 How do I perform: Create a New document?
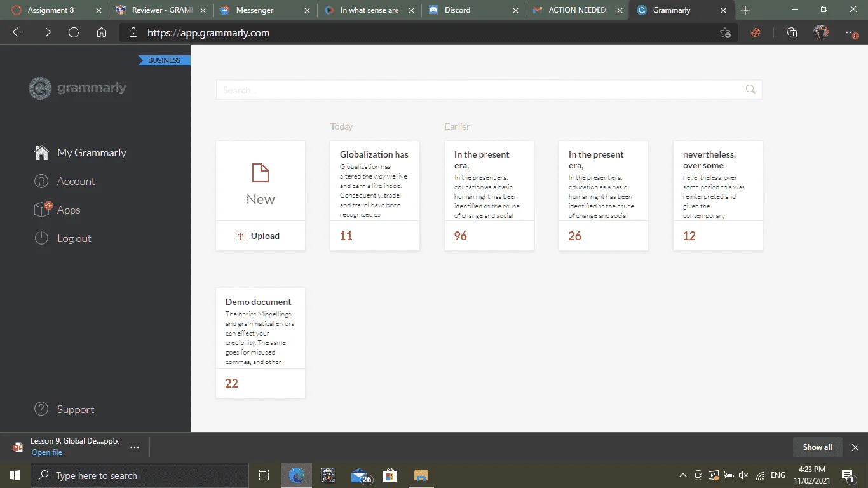click(261, 181)
